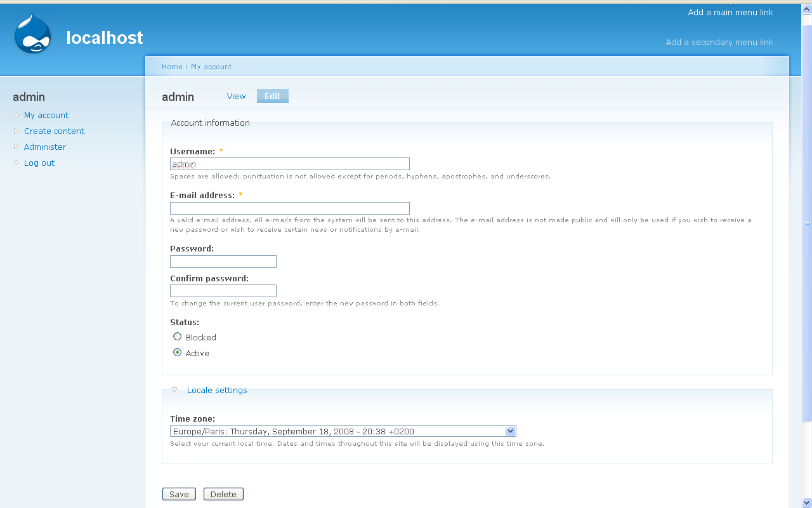Click the admin sidebar block title

[x=29, y=97]
